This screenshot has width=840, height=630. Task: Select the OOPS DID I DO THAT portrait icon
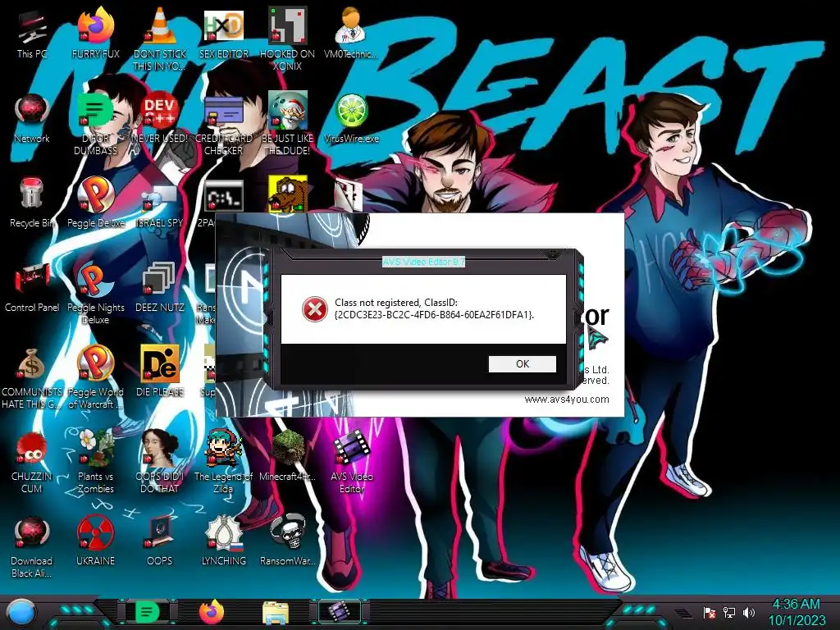pos(160,462)
